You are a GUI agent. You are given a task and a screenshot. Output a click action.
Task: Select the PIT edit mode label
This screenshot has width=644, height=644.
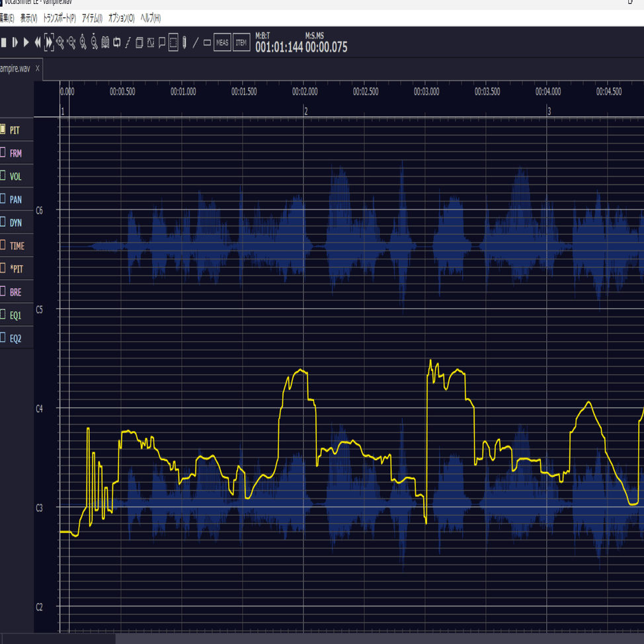click(x=15, y=130)
